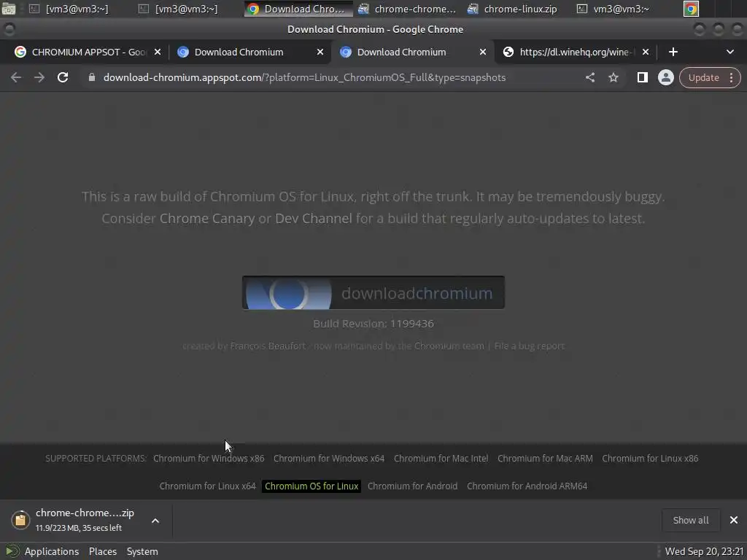This screenshot has width=747, height=560.
Task: Click the zip file icon in downloads bar
Action: point(20,520)
